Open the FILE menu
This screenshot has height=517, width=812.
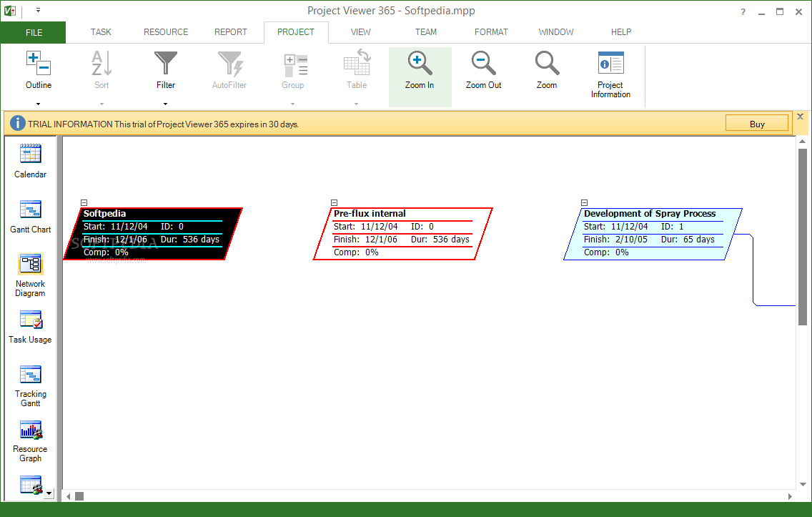(x=33, y=33)
